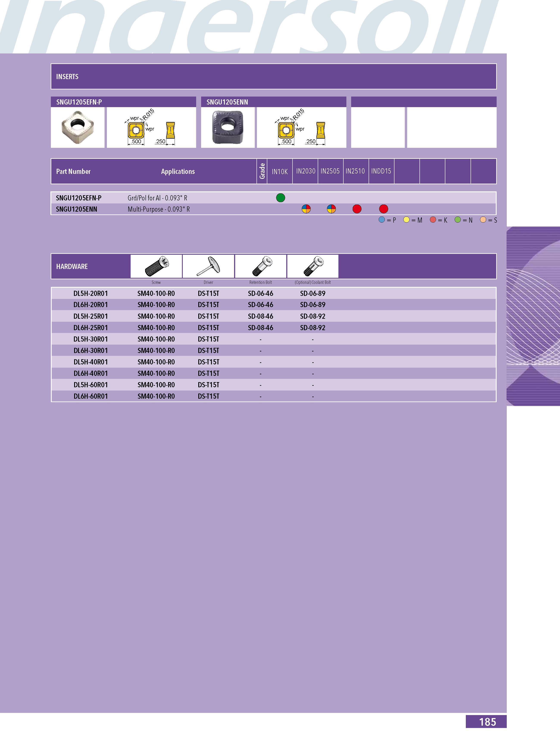The image size is (560, 756).
Task: Click the page number 185
Action: pyautogui.click(x=487, y=722)
